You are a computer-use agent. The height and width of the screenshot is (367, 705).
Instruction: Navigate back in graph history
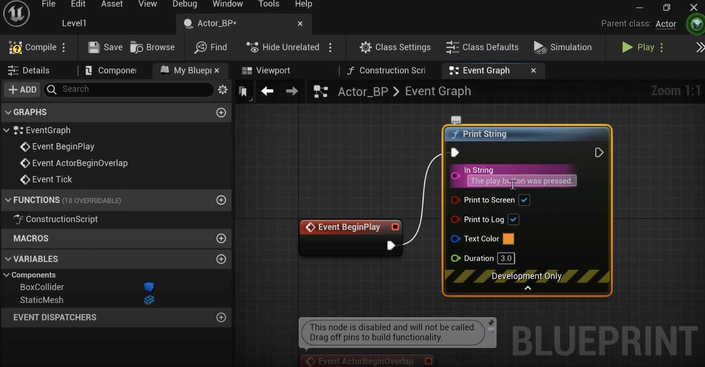268,91
